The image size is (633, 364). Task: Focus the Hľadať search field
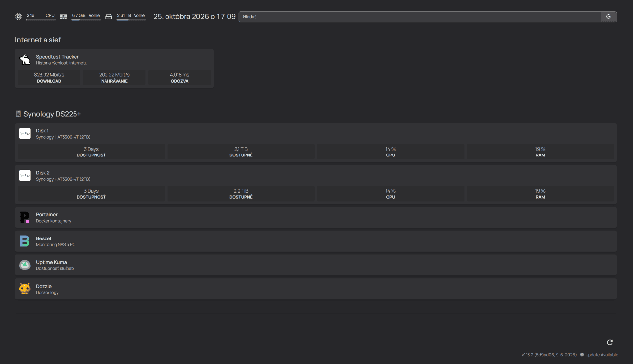point(420,17)
